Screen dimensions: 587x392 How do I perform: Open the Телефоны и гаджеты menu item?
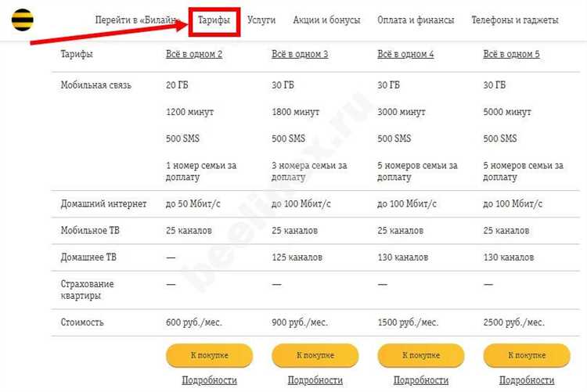click(x=515, y=20)
